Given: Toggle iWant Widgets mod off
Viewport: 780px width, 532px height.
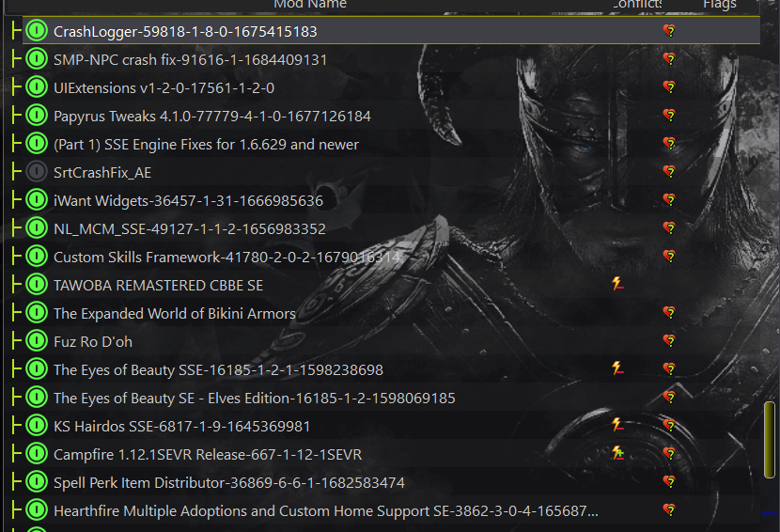Looking at the screenshot, I should pos(37,199).
